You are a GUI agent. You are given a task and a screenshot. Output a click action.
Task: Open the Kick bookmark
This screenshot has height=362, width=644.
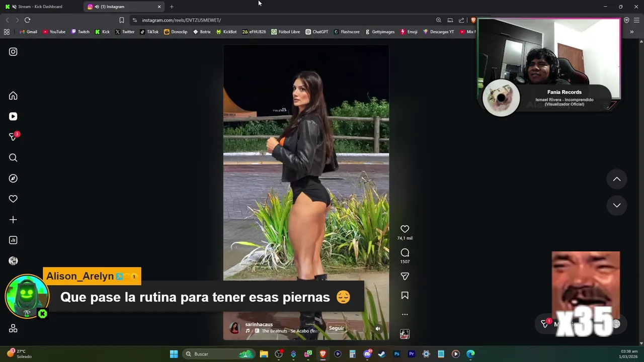pos(102,32)
